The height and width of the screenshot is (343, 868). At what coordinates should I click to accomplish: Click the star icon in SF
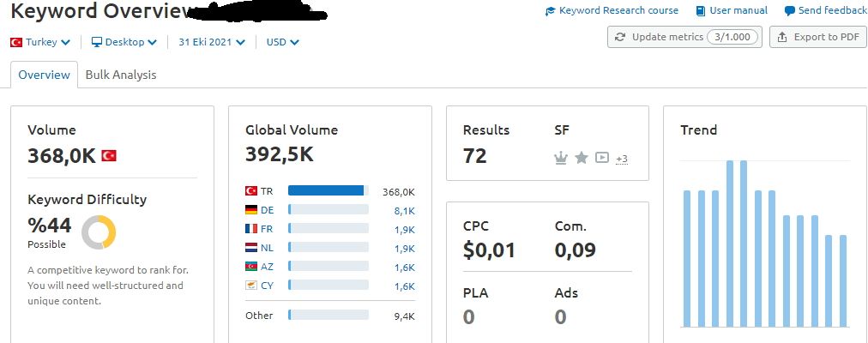(582, 159)
